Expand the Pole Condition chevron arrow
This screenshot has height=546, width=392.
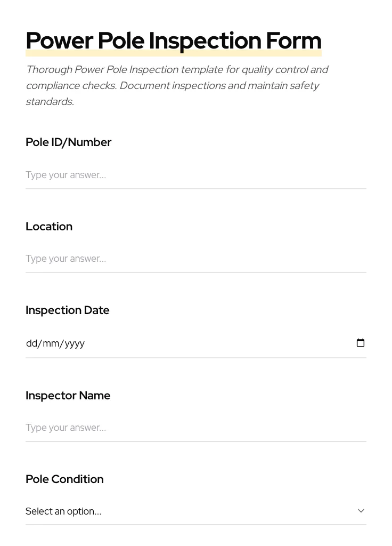click(x=361, y=511)
